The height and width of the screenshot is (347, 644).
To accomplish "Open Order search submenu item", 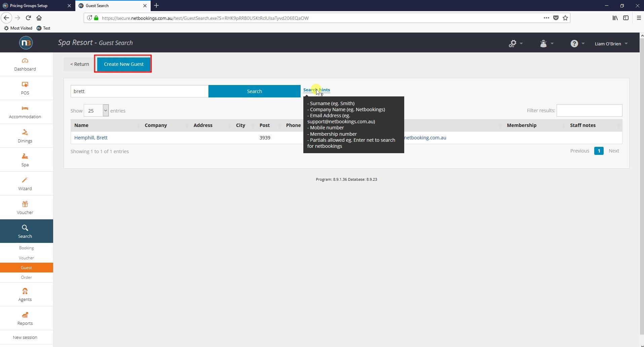I will pos(27,277).
